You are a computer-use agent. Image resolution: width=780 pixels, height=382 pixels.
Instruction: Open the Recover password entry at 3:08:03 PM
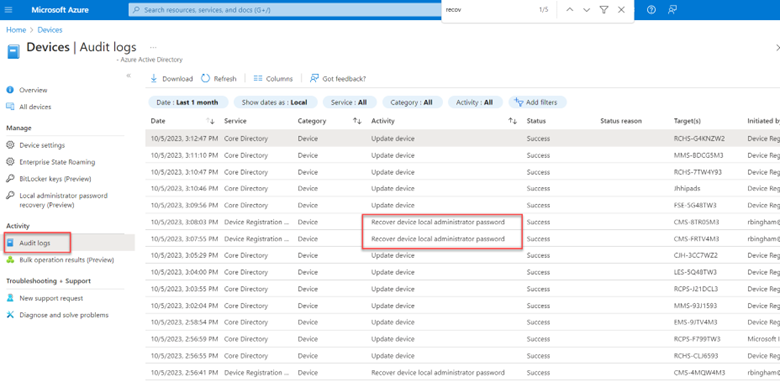(438, 222)
